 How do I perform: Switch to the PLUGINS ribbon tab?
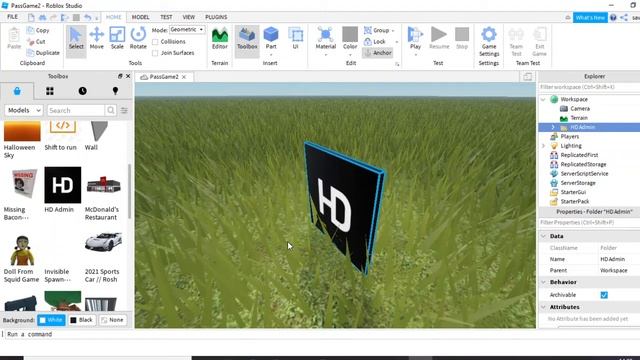pyautogui.click(x=216, y=17)
